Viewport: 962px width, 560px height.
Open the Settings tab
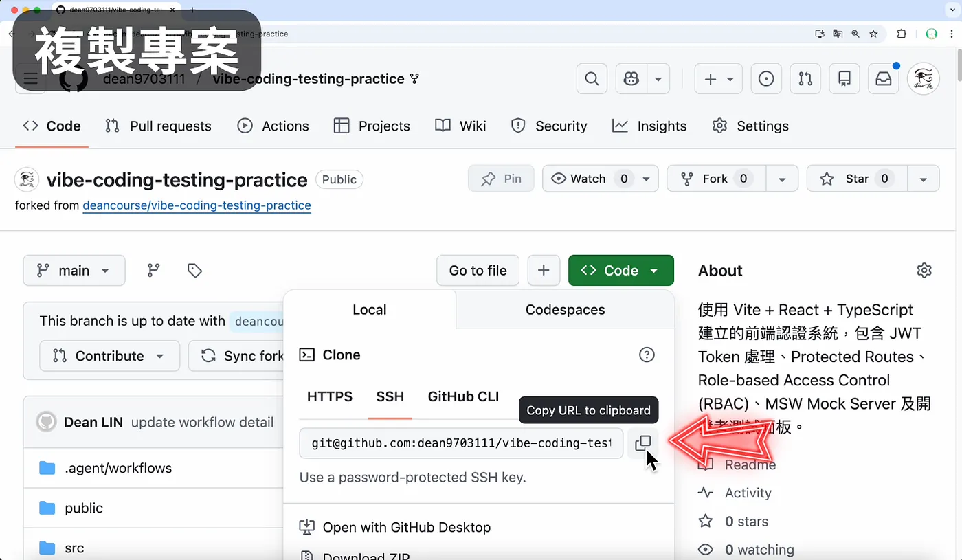[x=750, y=126]
